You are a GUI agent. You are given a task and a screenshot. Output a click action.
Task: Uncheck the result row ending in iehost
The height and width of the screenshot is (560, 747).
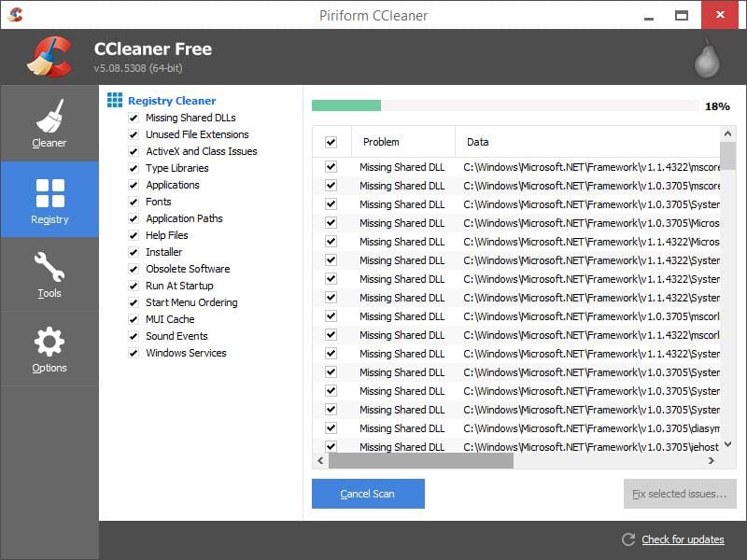click(x=331, y=446)
